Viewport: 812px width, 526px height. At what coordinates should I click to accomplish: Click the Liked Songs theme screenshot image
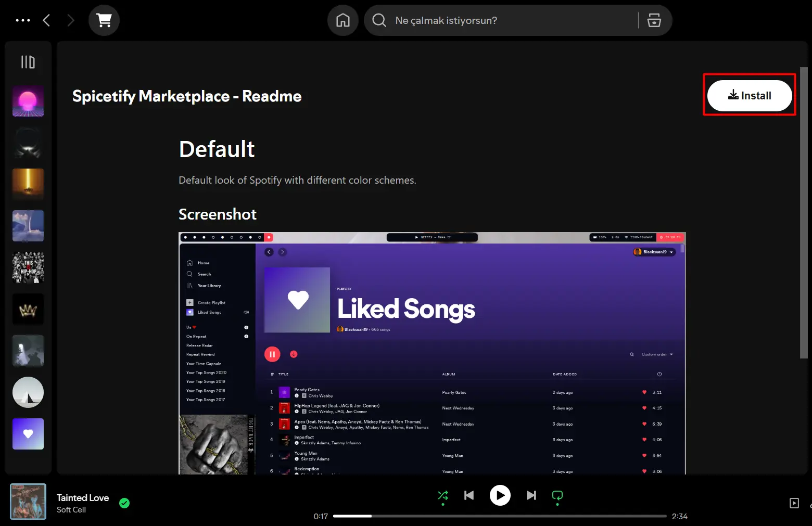click(432, 353)
